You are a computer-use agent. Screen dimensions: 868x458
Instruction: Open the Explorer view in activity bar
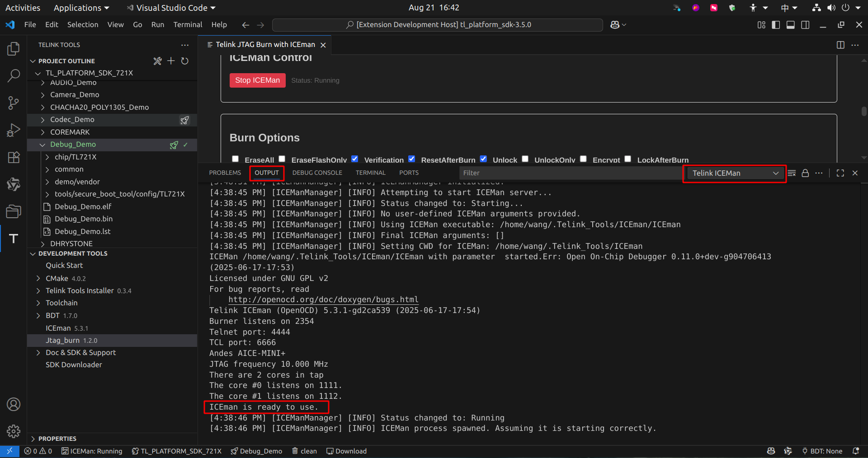14,49
